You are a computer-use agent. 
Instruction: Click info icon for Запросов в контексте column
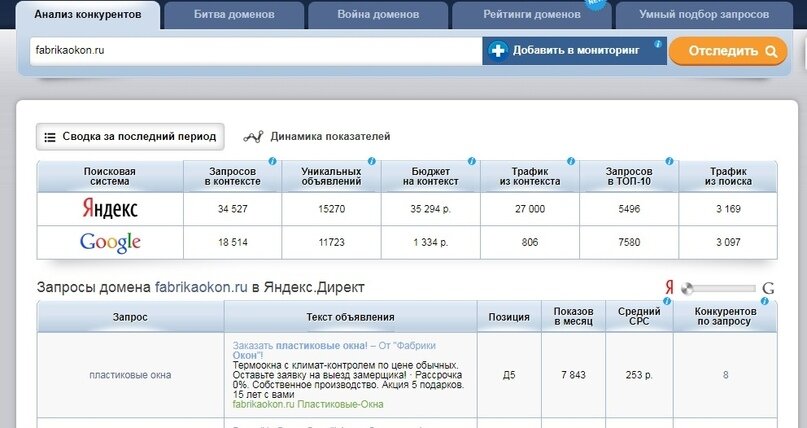click(272, 162)
